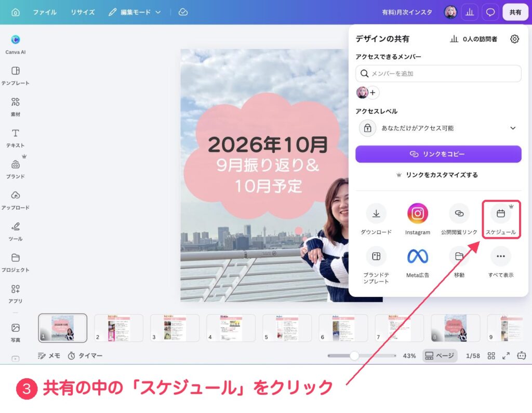The width and height of the screenshot is (532, 413).
Task: Select the 移動 folder option
Action: pos(459,263)
